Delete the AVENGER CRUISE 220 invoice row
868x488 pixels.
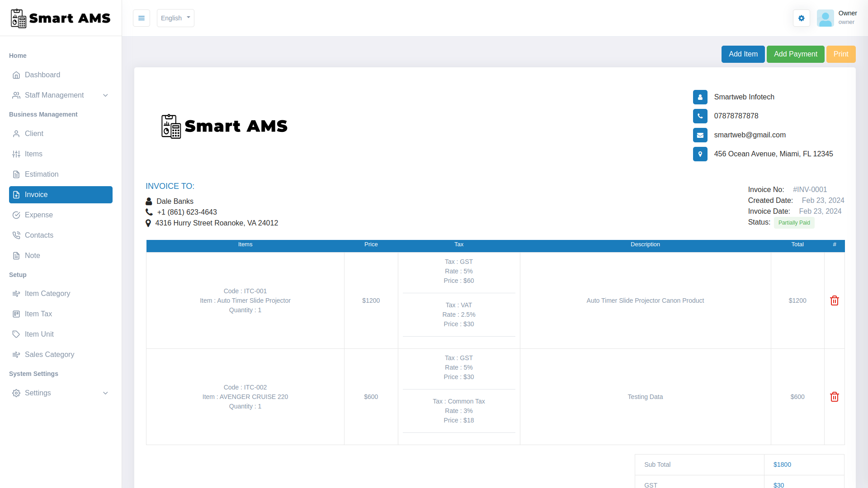pos(835,397)
